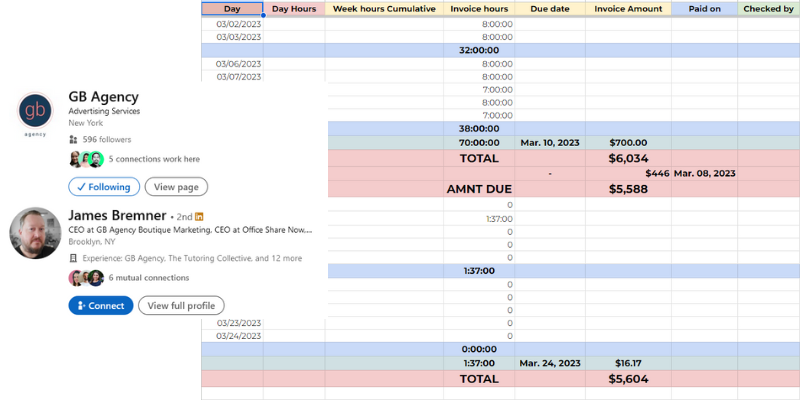Select the Day Hours column header
This screenshot has width=800, height=400.
click(x=294, y=9)
